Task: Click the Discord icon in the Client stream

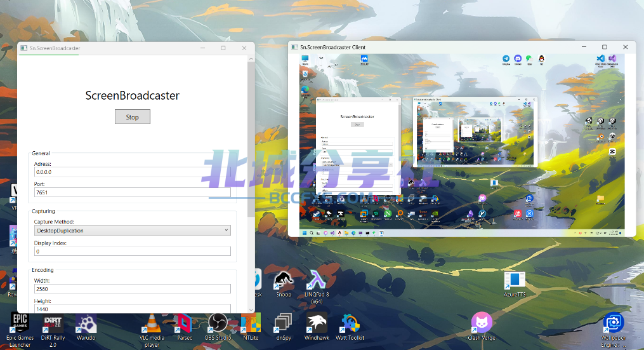Action: 518,59
